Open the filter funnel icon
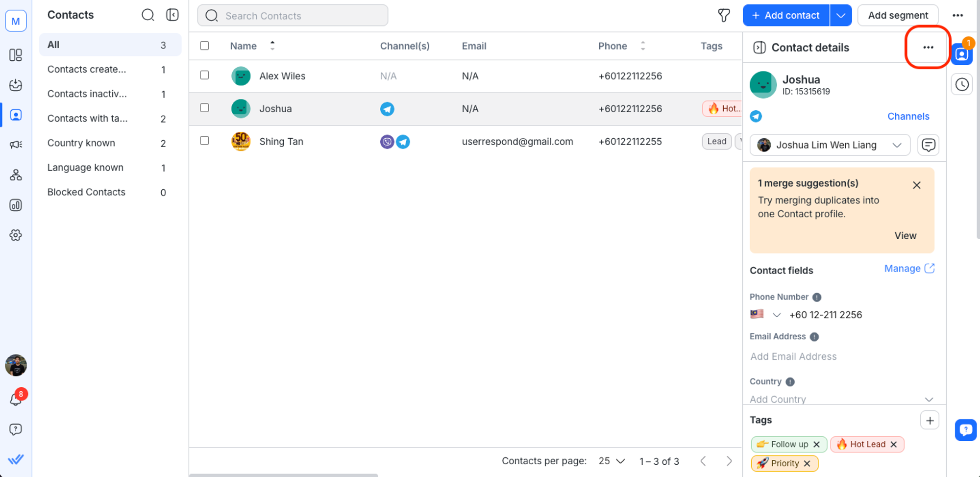The width and height of the screenshot is (980, 477). [x=724, y=16]
